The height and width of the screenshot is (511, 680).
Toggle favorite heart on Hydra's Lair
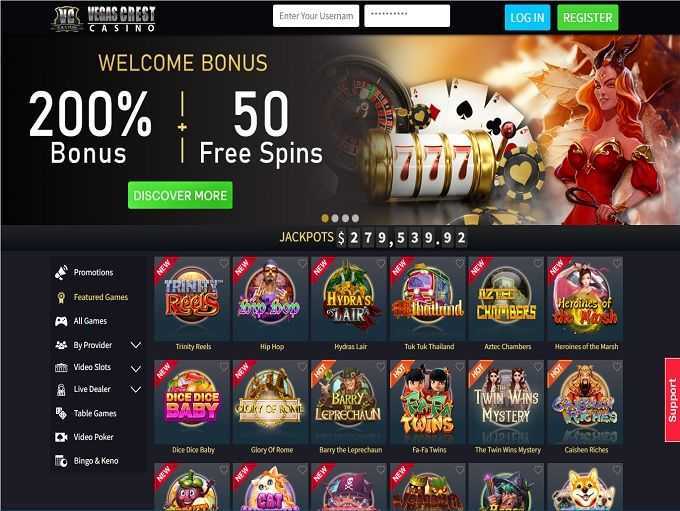380,263
